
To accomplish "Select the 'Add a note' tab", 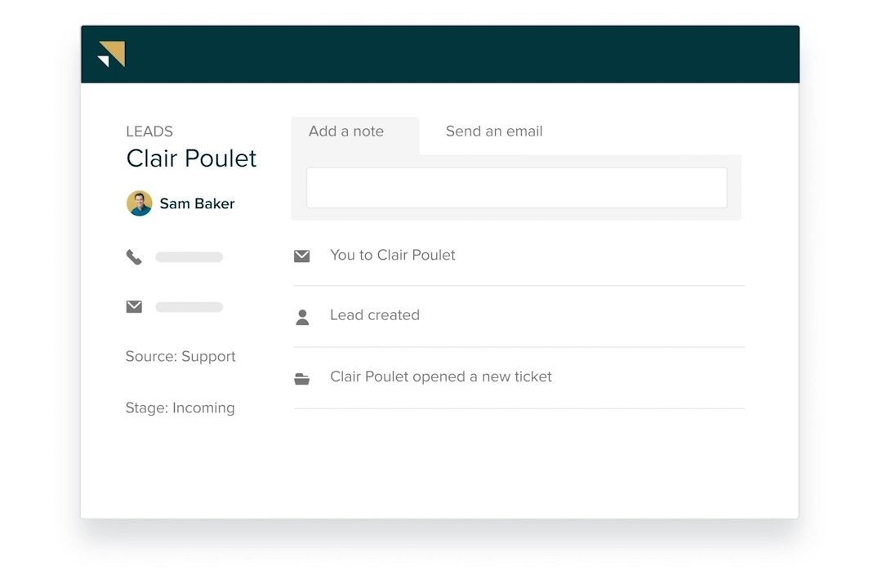I will tap(345, 131).
